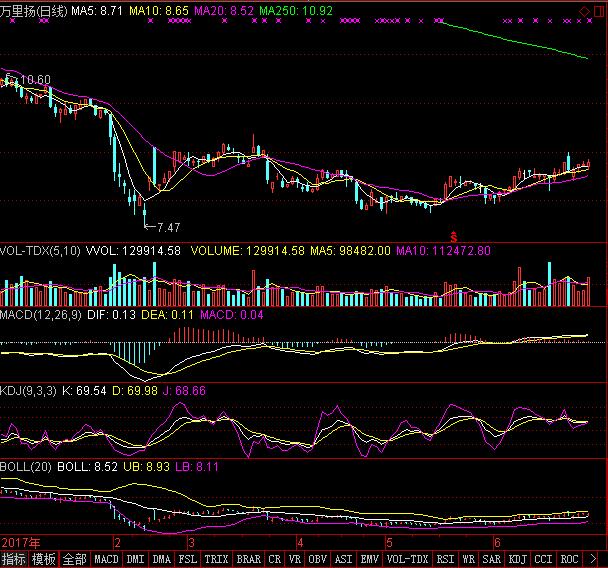Click the red dollar marker below the candlestick chart
Viewport: 608px width, 568px height.
(x=453, y=236)
